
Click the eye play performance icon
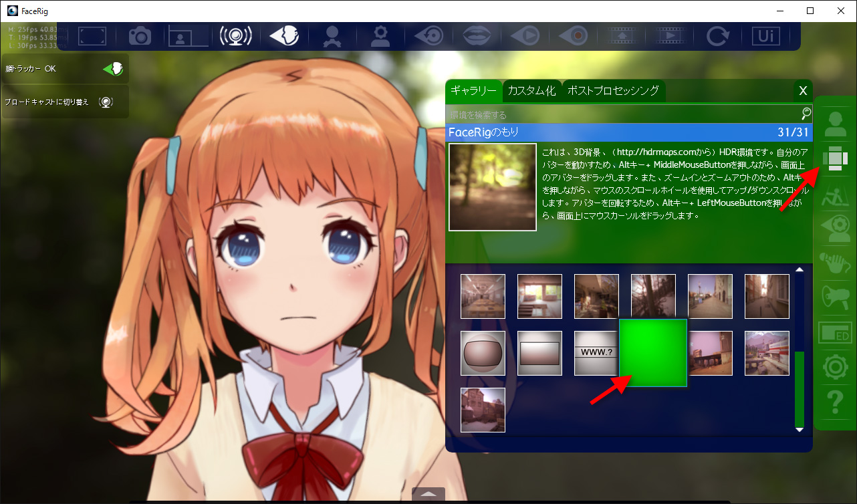click(524, 35)
